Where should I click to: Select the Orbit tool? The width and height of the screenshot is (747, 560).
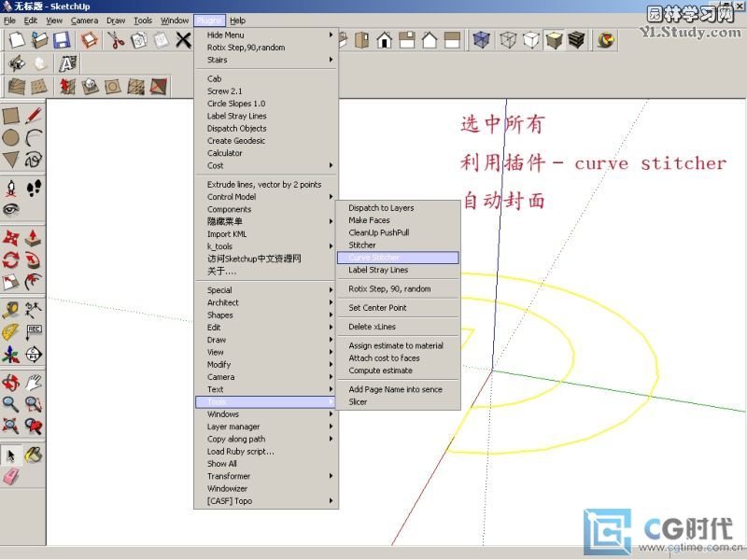11,383
